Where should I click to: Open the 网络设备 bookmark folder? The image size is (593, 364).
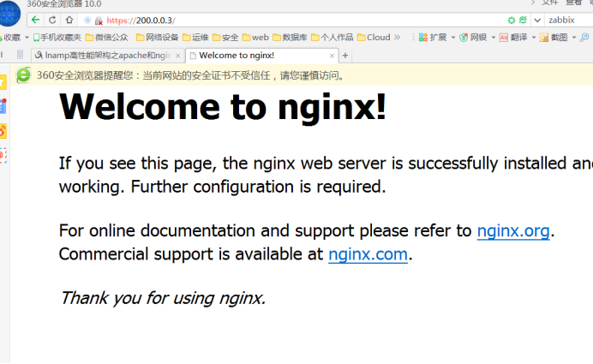(158, 38)
